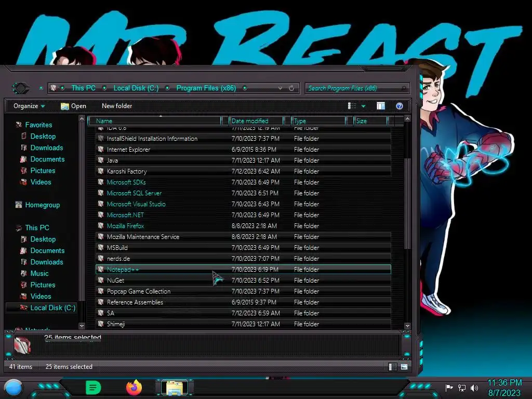Click the Microsoft.NET folder icon
532x399 pixels.
[x=101, y=215]
